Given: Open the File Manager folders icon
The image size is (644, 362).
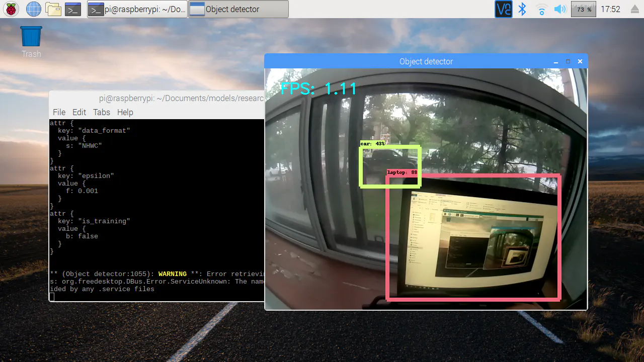Looking at the screenshot, I should tap(53, 9).
